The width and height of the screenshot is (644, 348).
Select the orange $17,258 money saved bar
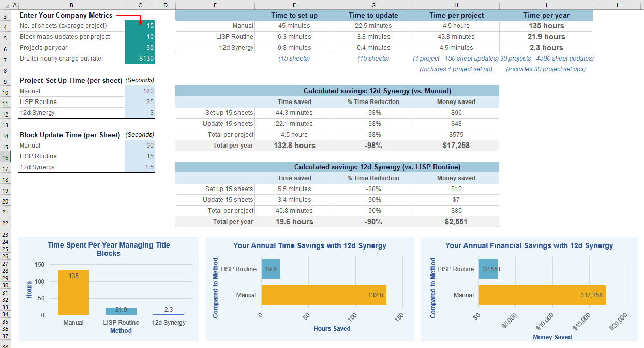coord(542,295)
